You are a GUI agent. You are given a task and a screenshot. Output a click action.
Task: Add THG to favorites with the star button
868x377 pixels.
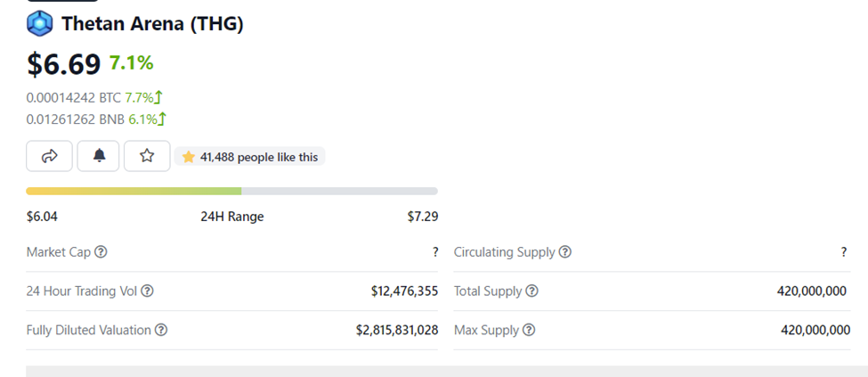pos(147,156)
